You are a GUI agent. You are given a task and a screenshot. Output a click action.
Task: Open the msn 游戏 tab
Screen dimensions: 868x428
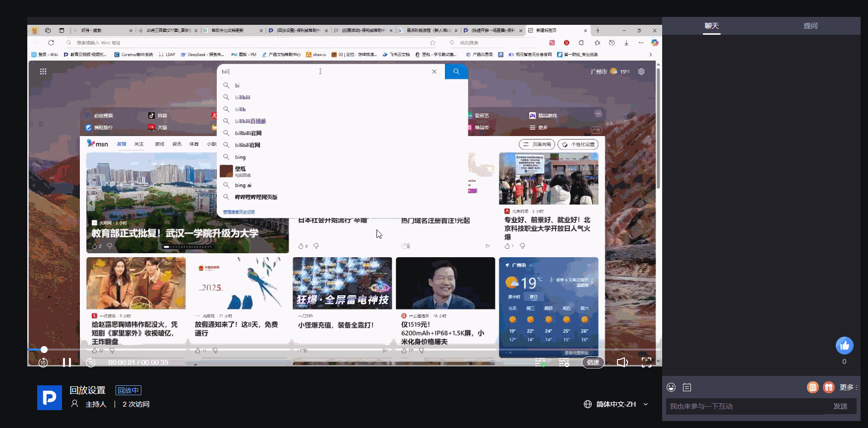pos(159,144)
